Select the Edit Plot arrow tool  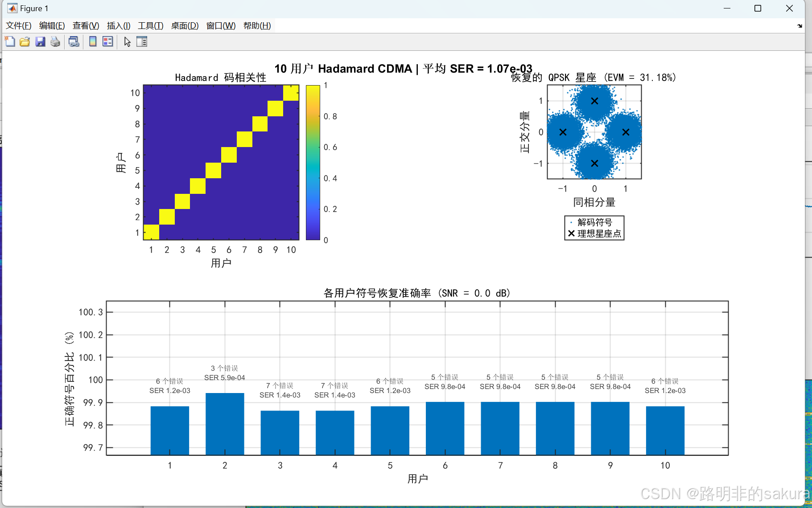[128, 42]
